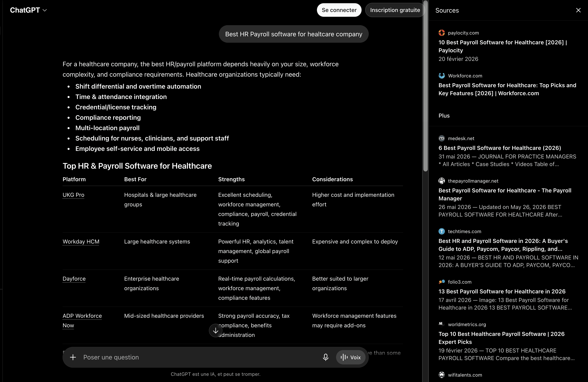
Task: Click the paylocity.com favicon
Action: point(441,33)
